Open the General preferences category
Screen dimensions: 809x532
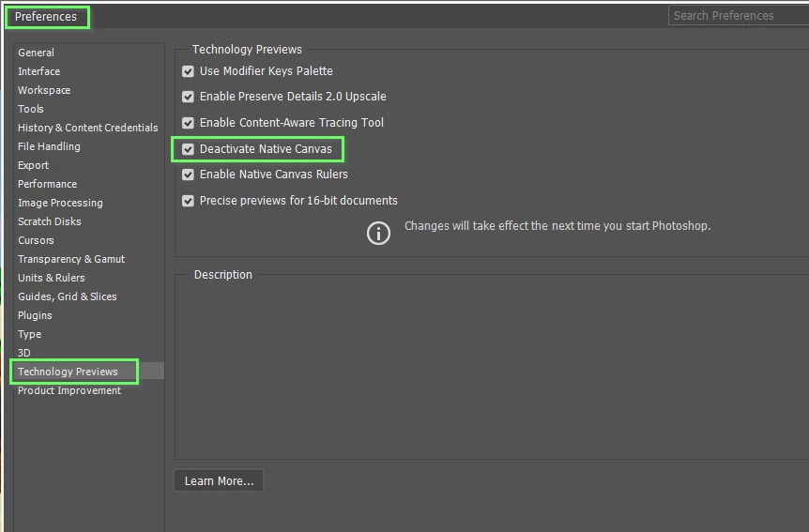point(36,53)
